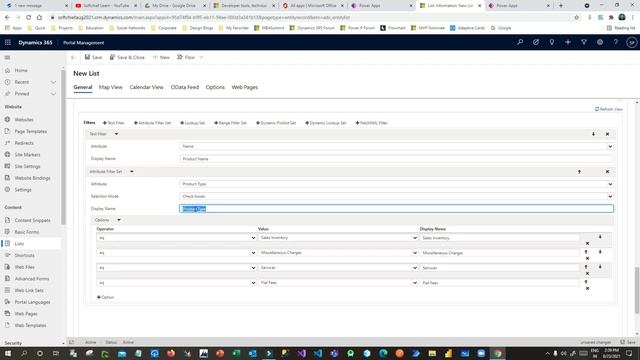Switch to the Web Pages tab
Viewport: 640px width, 360px height.
click(x=245, y=87)
